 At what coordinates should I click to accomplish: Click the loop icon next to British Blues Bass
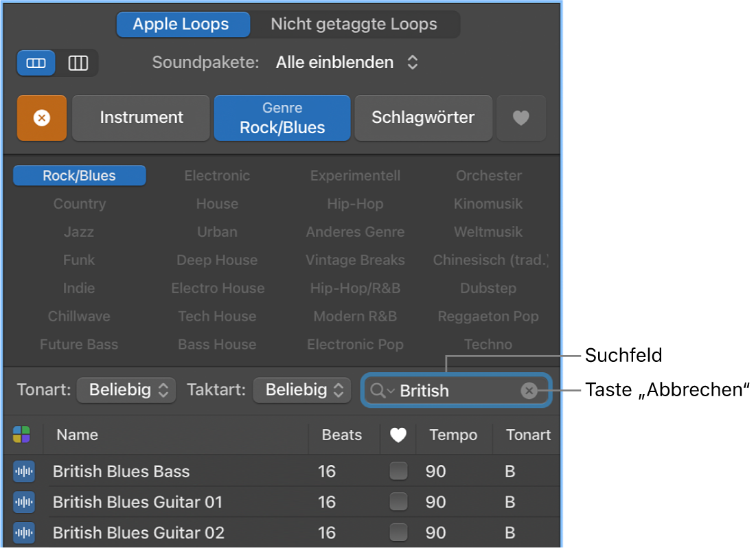pyautogui.click(x=23, y=472)
